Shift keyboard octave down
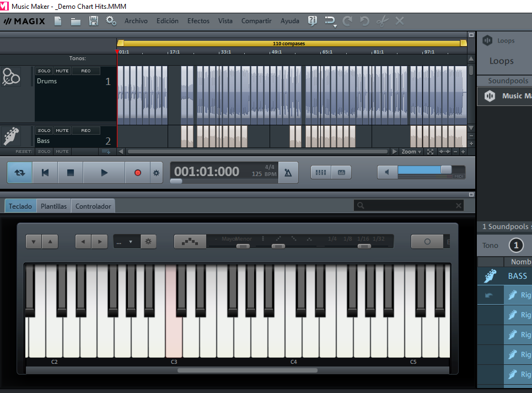532x393 pixels. pos(34,242)
